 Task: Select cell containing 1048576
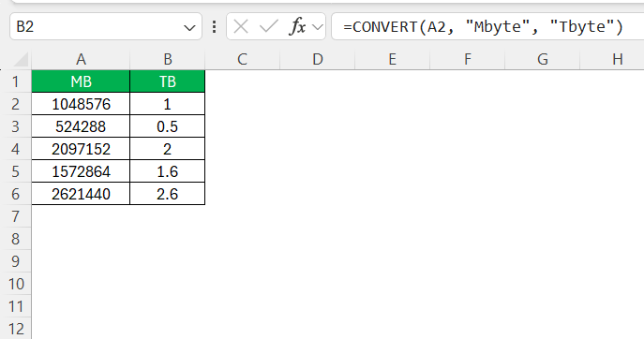(x=81, y=104)
